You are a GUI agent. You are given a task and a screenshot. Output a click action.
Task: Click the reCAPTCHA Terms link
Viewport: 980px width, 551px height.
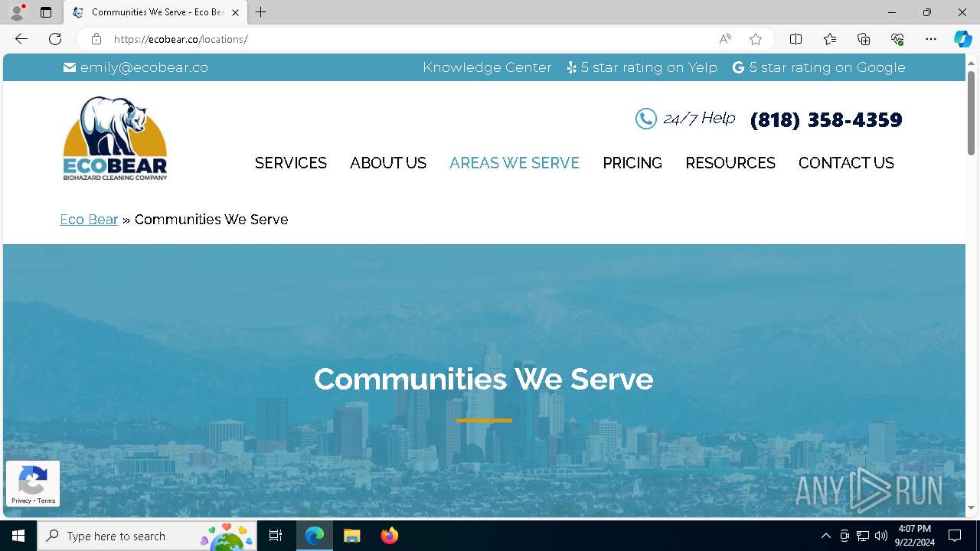[x=47, y=500]
